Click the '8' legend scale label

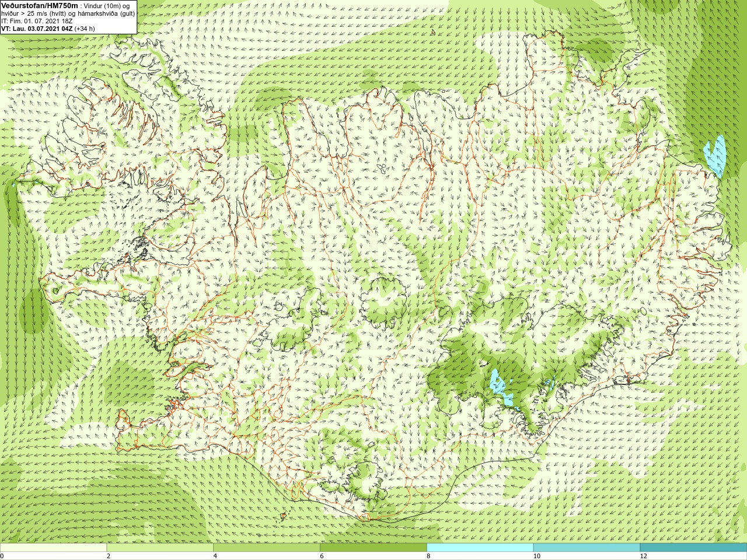(429, 556)
